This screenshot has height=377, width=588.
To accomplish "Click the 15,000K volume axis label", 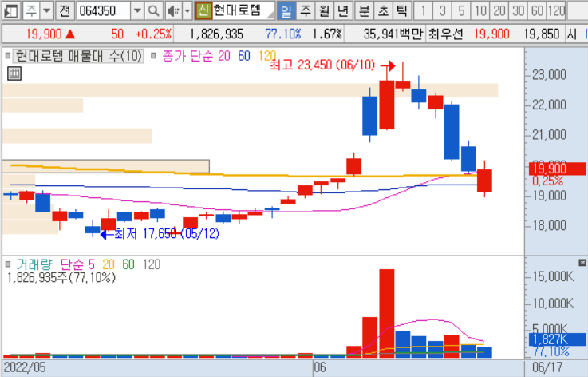I will tap(553, 276).
